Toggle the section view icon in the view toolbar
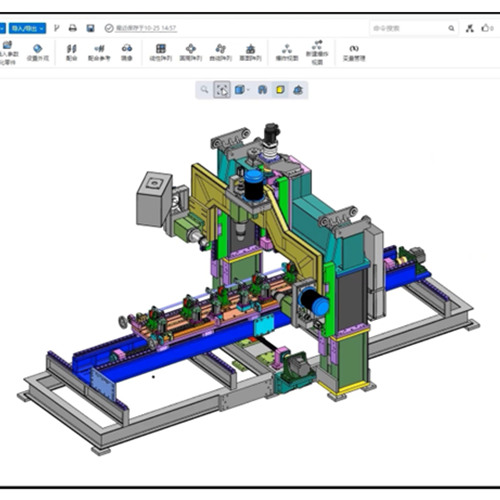Image resolution: width=500 pixels, height=500 pixels. coord(262,89)
